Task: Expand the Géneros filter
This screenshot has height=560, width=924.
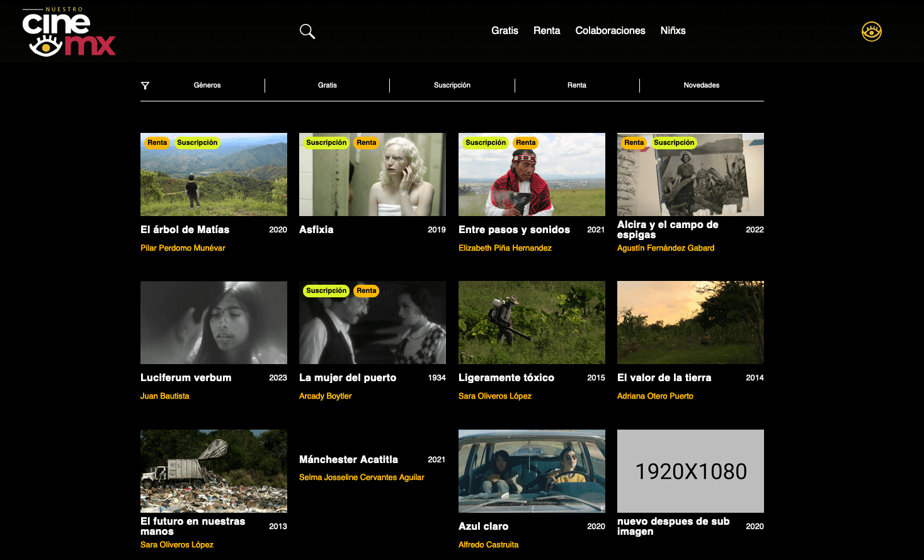Action: point(207,86)
